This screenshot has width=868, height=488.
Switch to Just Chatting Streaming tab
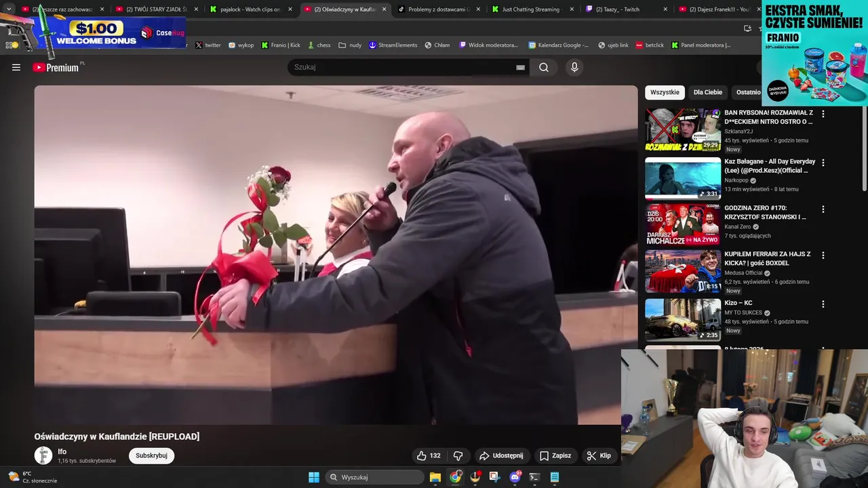(x=532, y=9)
